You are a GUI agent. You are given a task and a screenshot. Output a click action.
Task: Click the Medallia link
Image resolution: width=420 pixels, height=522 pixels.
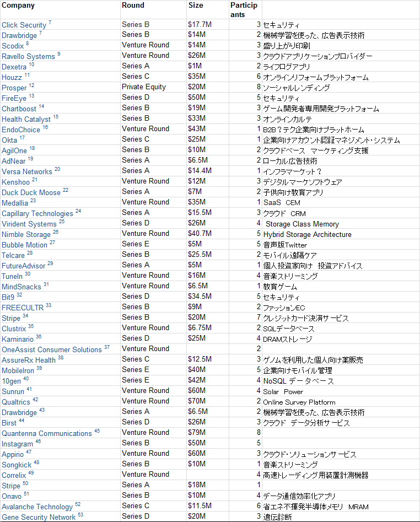pos(15,203)
